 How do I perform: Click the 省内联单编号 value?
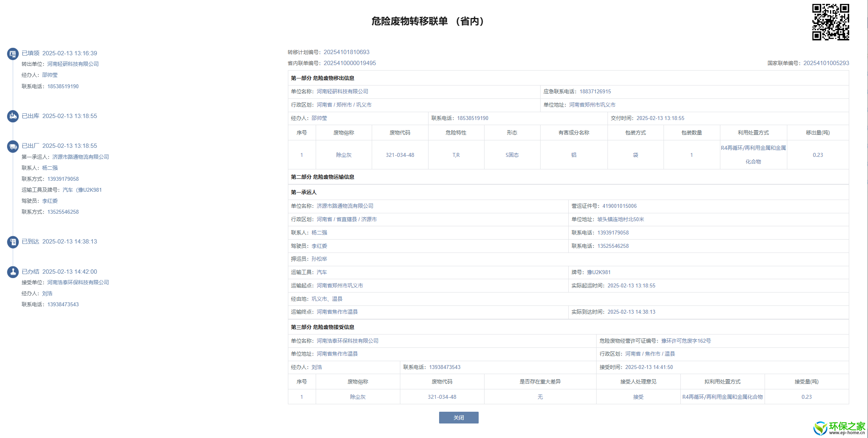point(349,63)
